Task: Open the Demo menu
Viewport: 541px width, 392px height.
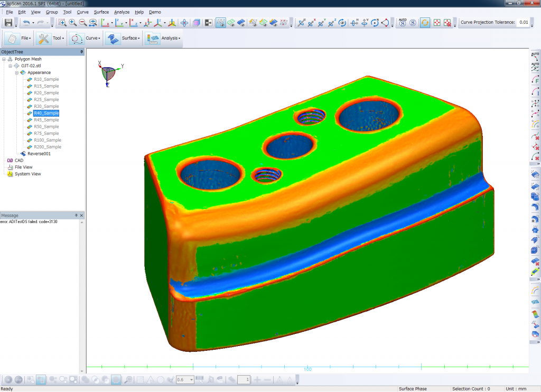Action: [155, 12]
